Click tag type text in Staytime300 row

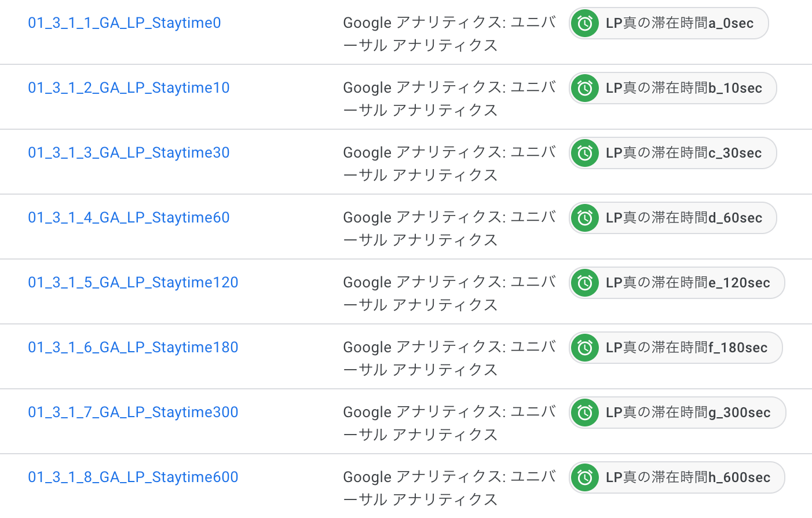click(x=449, y=424)
